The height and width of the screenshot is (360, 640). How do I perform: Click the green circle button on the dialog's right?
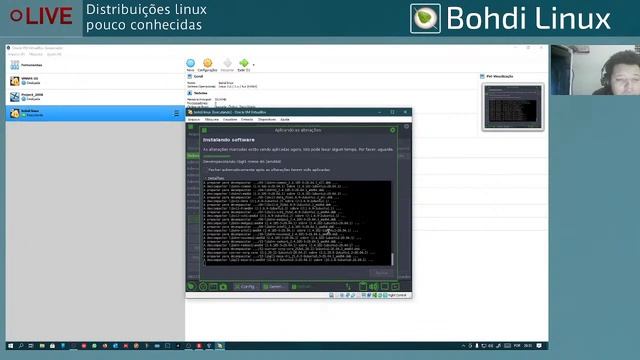[393, 130]
